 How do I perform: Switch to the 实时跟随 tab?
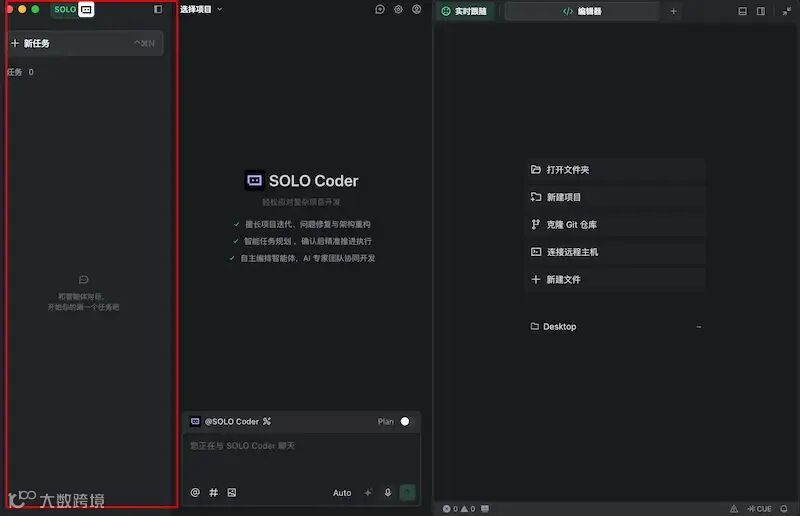464,11
